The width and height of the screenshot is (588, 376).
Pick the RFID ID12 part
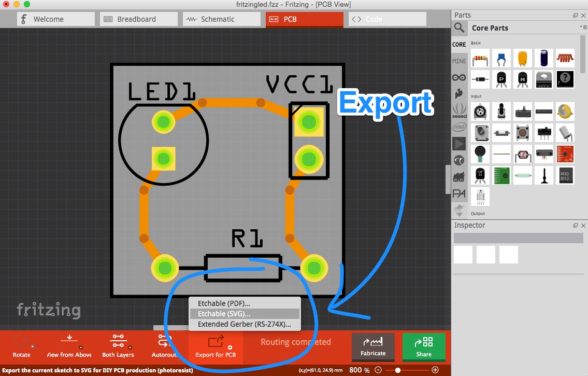pyautogui.click(x=565, y=175)
